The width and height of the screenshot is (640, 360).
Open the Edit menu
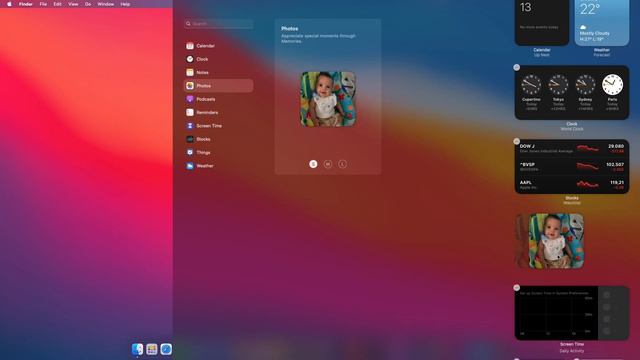58,4
